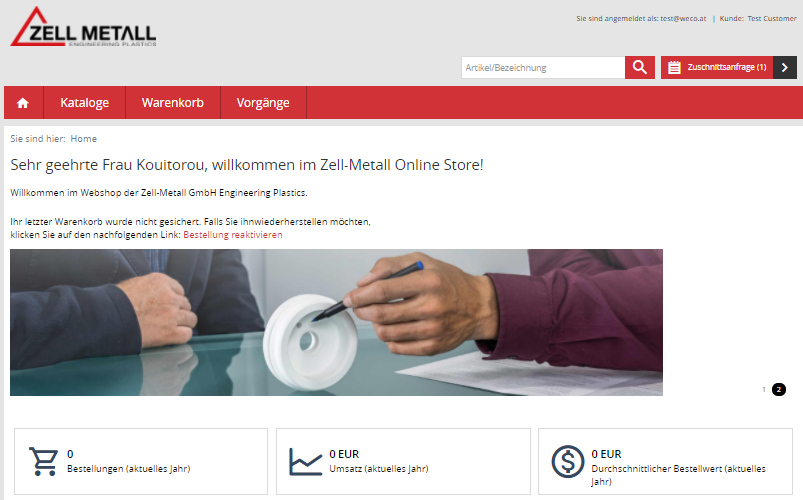Image resolution: width=803 pixels, height=500 pixels.
Task: Click the banner image of plastic part
Action: click(336, 322)
